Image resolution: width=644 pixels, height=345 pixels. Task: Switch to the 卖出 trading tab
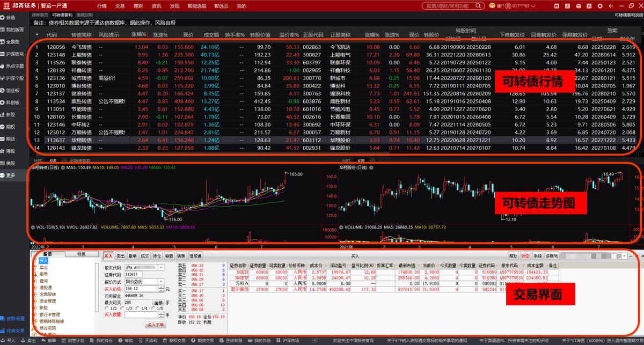coord(121,256)
